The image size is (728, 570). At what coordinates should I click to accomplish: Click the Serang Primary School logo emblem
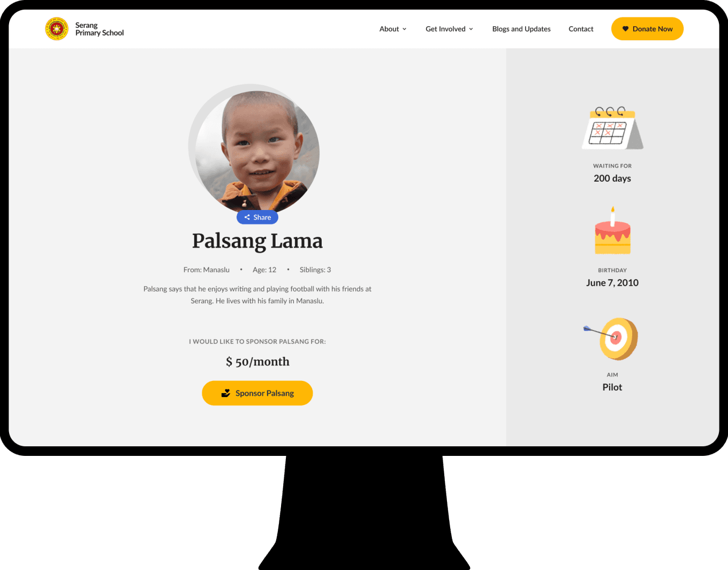point(57,29)
